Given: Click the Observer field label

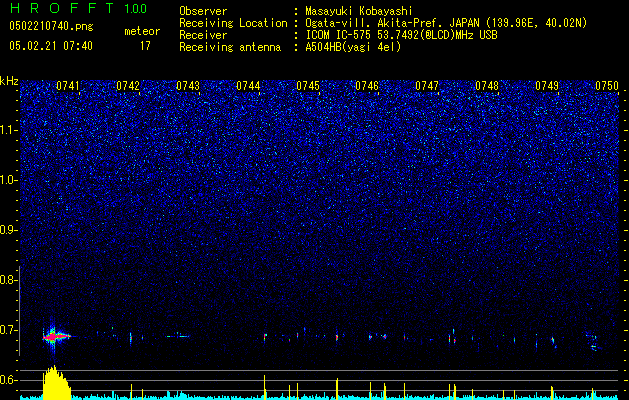Looking at the screenshot, I should click(203, 11).
